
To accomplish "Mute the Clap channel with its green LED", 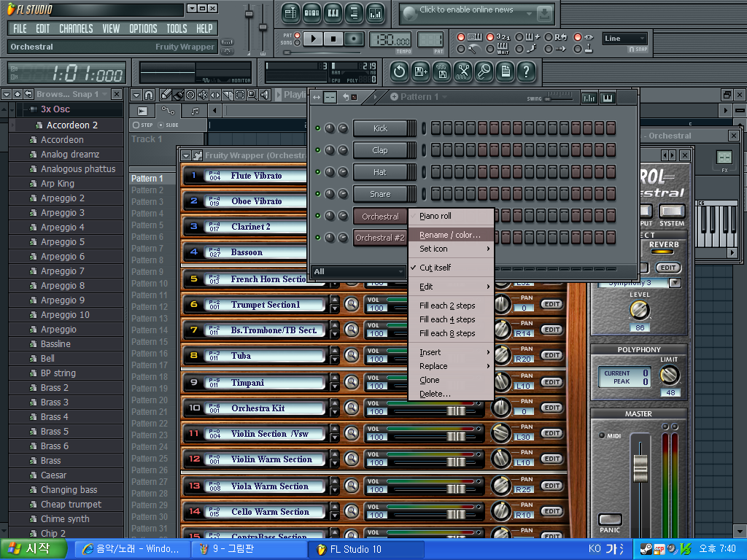I will [x=318, y=150].
